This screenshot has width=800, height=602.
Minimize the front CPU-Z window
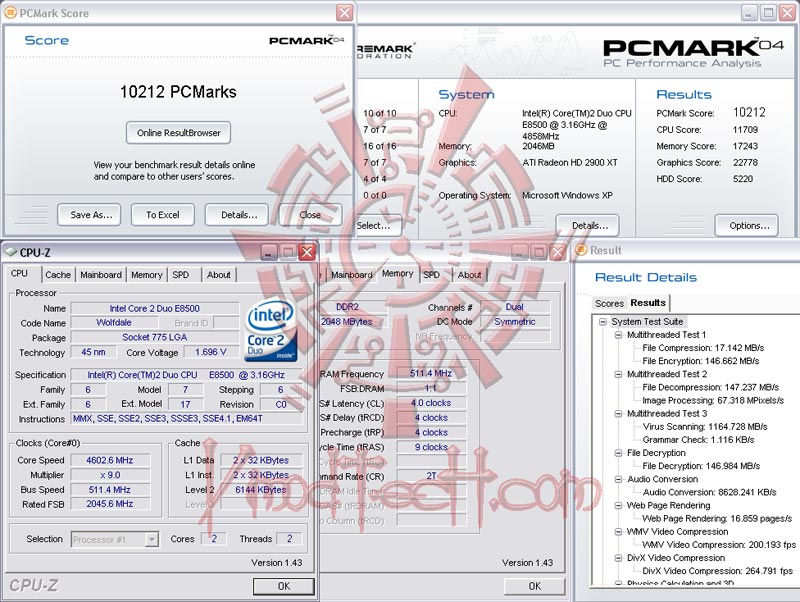pyautogui.click(x=269, y=252)
